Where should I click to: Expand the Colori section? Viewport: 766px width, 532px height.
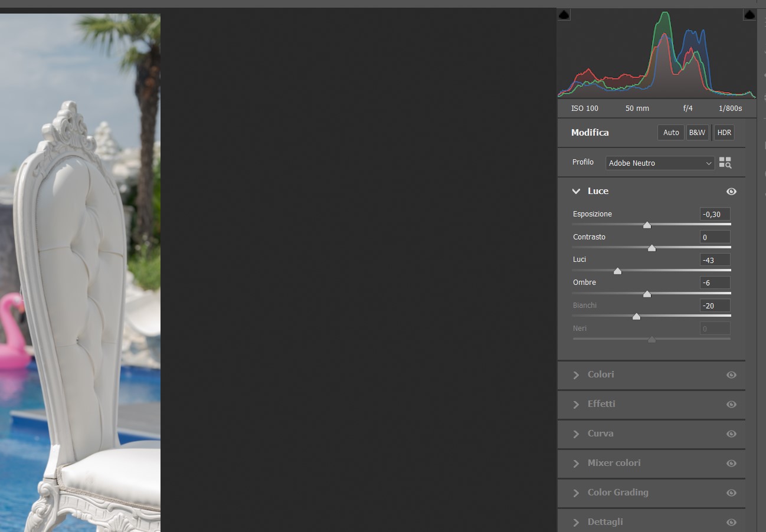576,375
